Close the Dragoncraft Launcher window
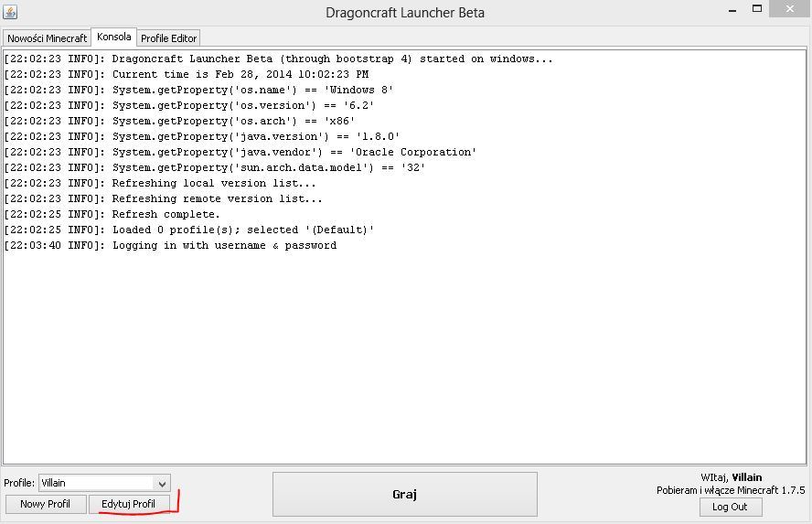This screenshot has width=812, height=524. coord(790,9)
